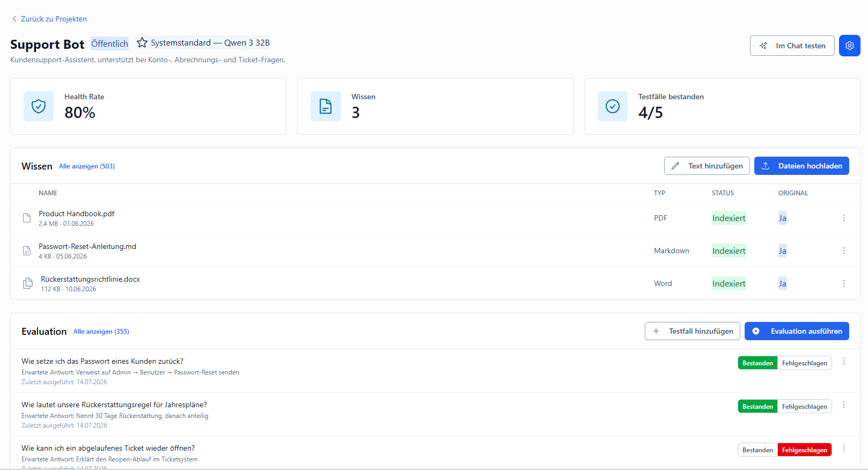Click the Testfälle bestanden checkmark icon
Image resolution: width=868 pixels, height=470 pixels.
point(613,106)
